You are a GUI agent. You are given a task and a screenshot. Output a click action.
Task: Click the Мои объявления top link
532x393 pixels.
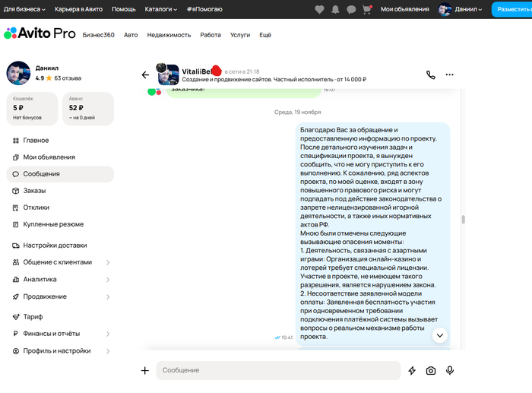point(403,9)
